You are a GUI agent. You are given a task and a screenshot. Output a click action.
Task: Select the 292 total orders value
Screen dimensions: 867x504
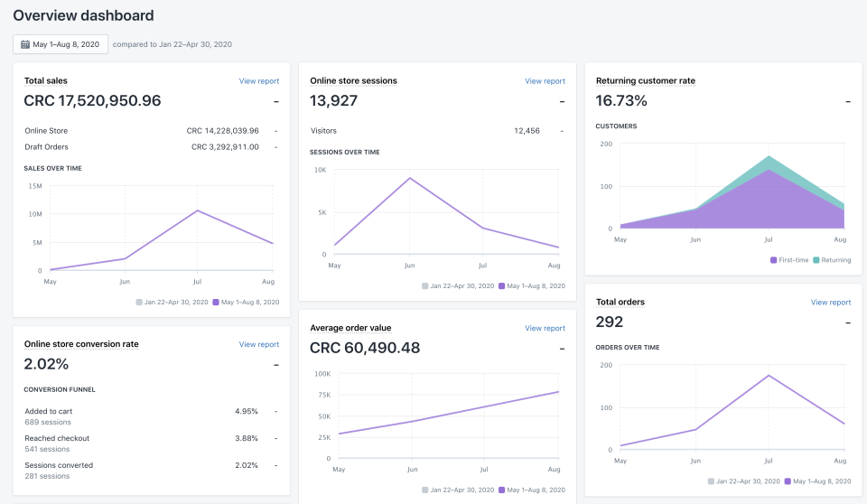[610, 322]
